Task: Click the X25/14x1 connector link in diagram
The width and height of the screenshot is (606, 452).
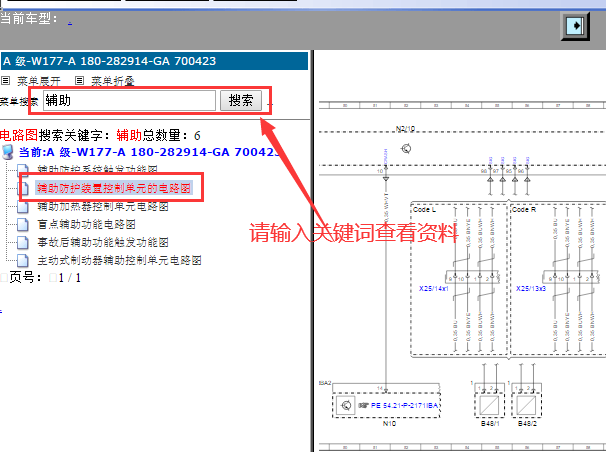Action: click(434, 289)
